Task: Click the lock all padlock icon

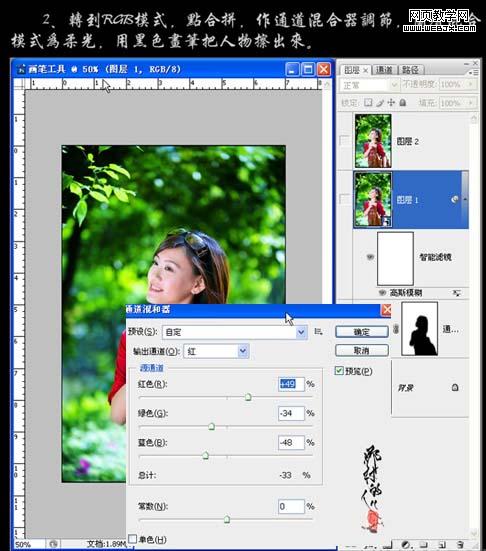Action: 403,103
